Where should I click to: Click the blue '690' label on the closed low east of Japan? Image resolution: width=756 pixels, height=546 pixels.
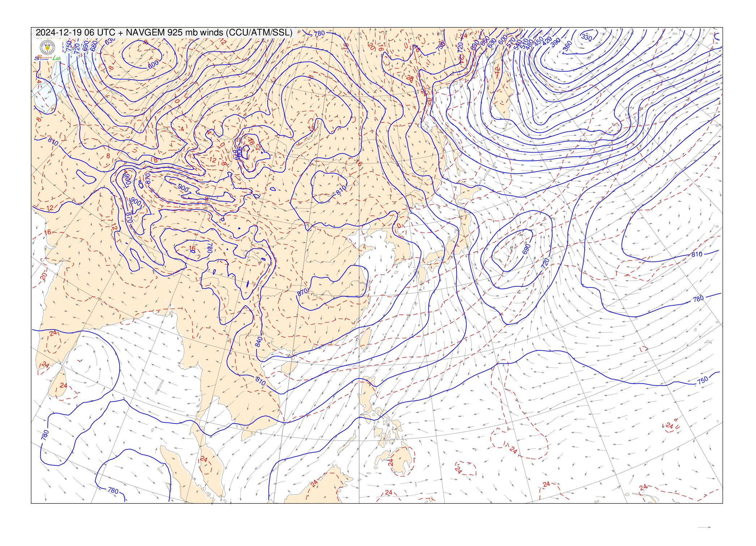526,249
